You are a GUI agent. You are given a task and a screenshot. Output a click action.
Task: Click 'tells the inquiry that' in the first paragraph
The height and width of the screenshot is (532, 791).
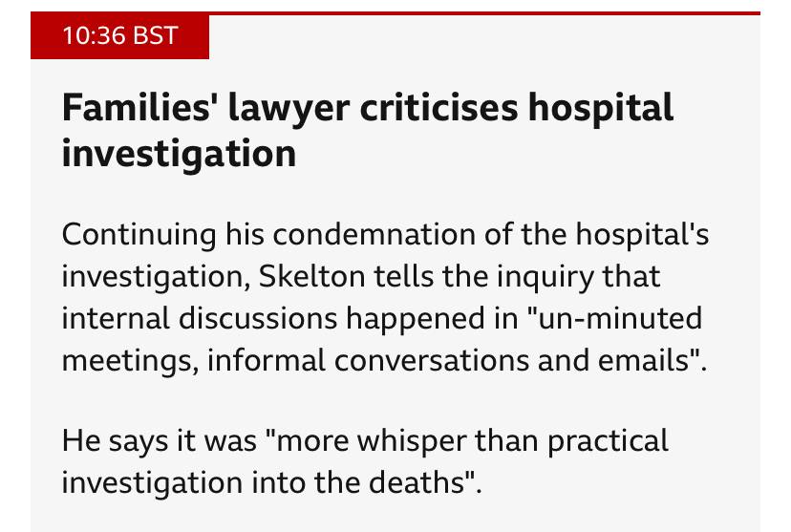[x=517, y=276]
